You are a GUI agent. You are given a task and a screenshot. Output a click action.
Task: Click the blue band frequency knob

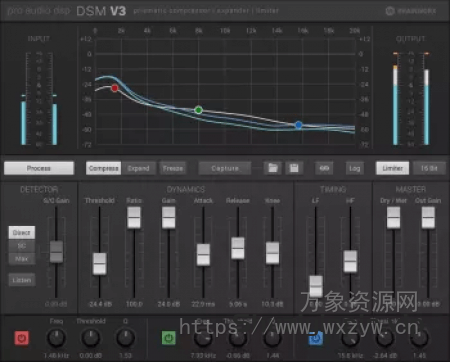click(350, 338)
